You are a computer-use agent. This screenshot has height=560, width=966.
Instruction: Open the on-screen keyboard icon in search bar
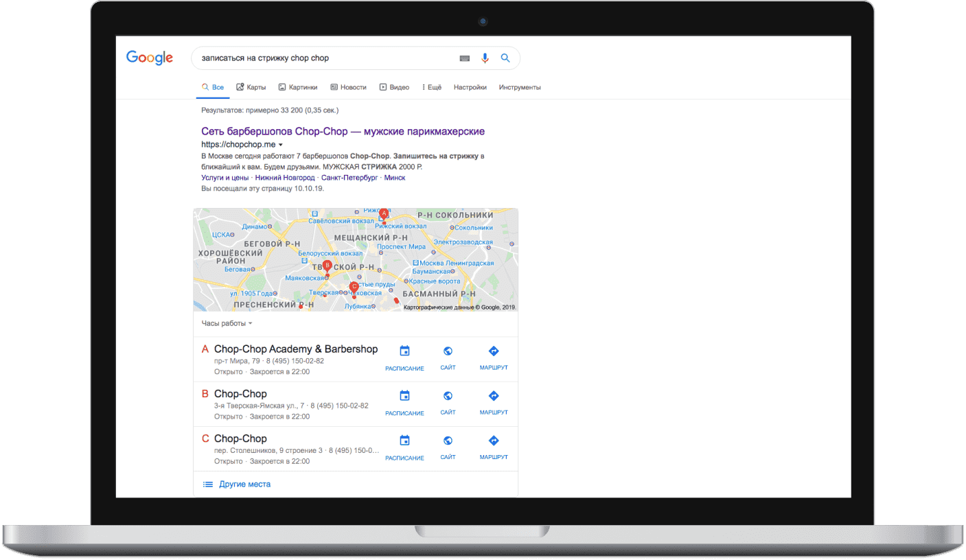coord(465,58)
